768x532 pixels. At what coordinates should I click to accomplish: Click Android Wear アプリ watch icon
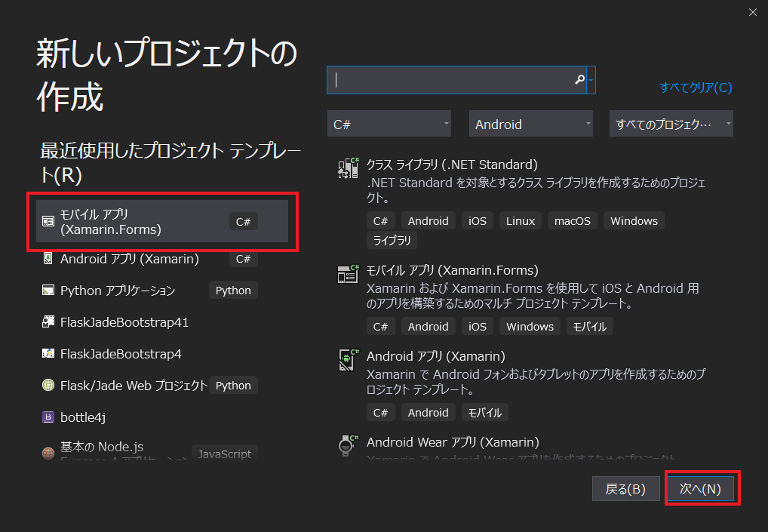click(x=349, y=445)
